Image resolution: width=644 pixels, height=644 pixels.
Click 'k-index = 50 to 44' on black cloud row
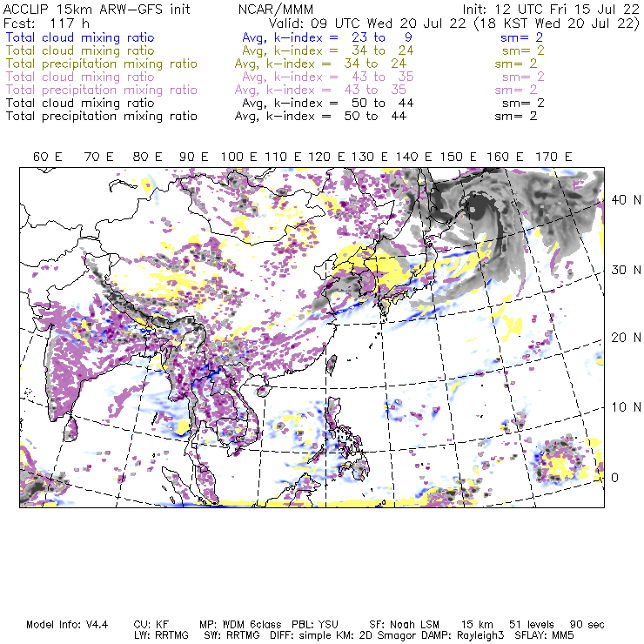point(344,103)
